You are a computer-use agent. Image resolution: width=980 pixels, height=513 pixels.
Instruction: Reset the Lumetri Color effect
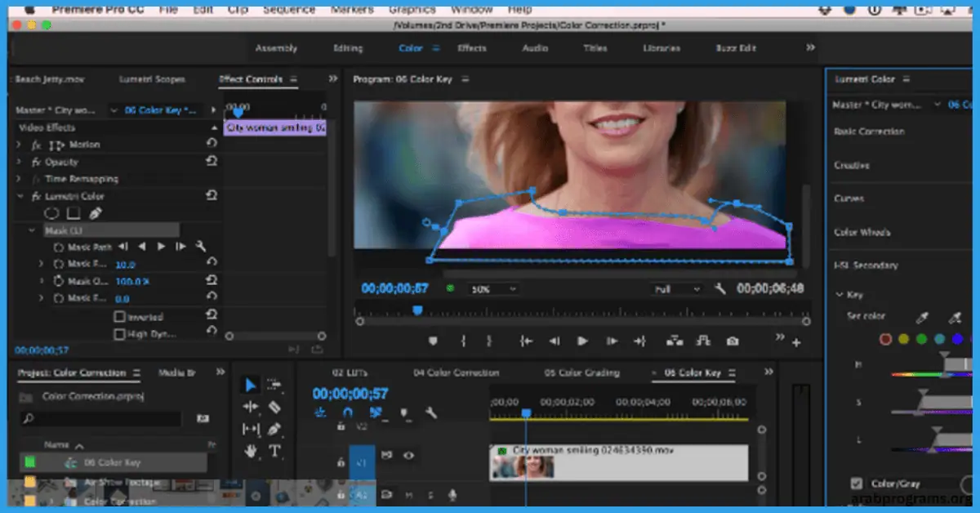(x=212, y=196)
